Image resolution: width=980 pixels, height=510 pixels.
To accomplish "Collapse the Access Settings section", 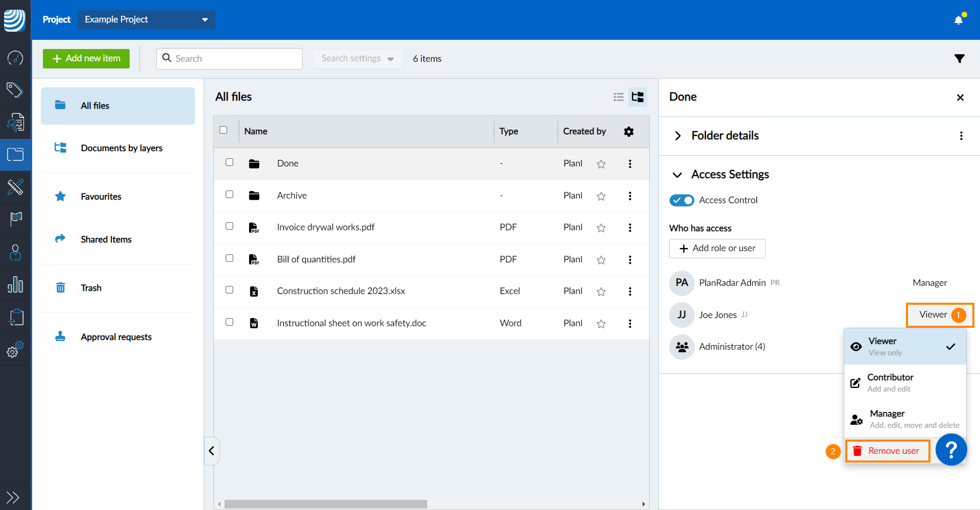I will coord(677,175).
